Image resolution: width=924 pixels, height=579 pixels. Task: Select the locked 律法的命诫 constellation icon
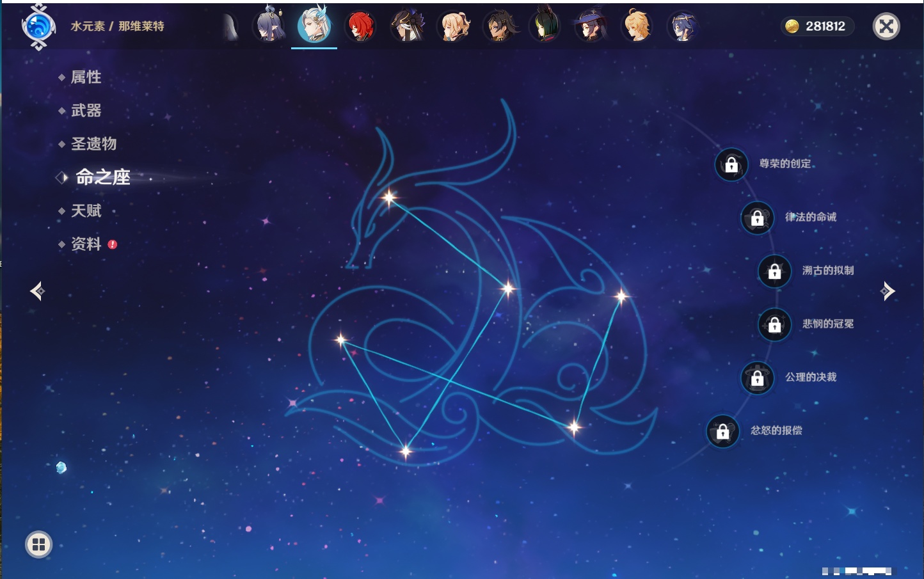(757, 218)
